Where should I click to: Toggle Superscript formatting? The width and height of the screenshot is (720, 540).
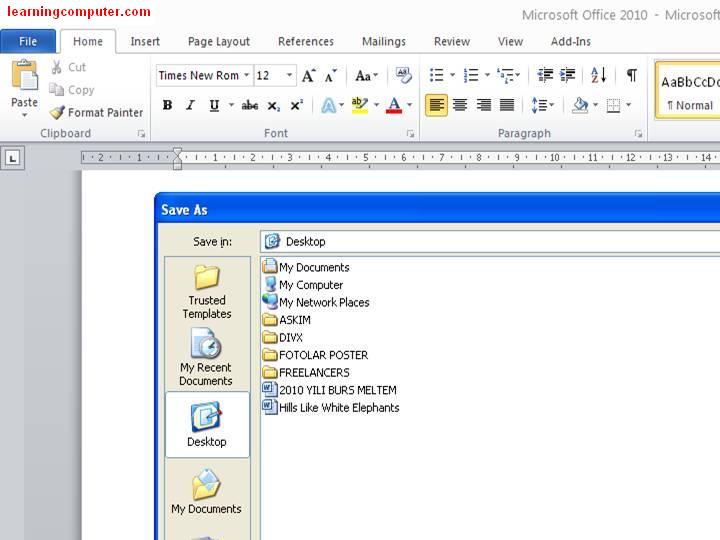click(296, 105)
